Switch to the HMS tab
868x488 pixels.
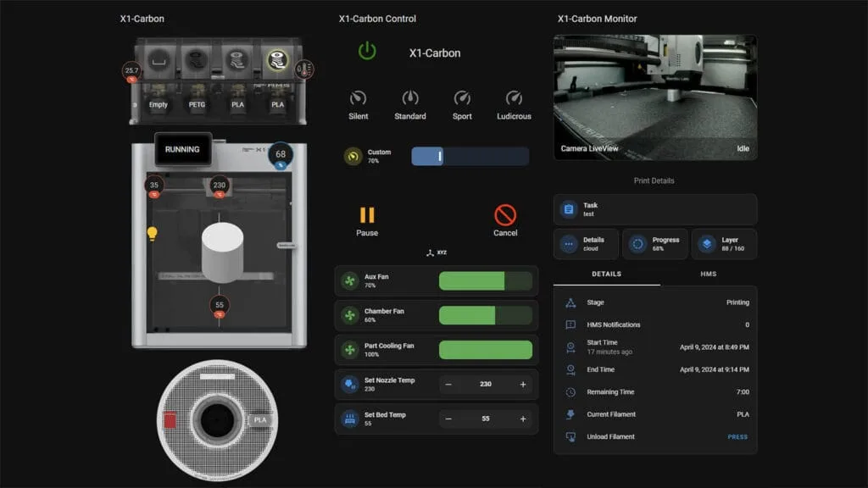(x=708, y=274)
